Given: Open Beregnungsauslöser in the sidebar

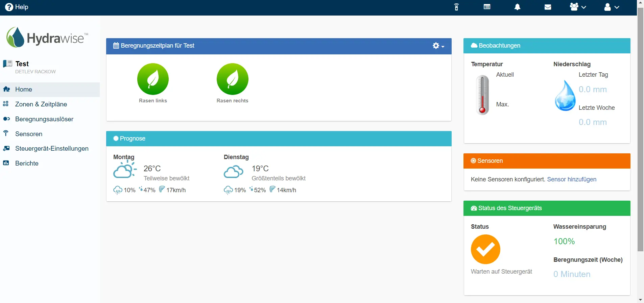Looking at the screenshot, I should pos(44,119).
